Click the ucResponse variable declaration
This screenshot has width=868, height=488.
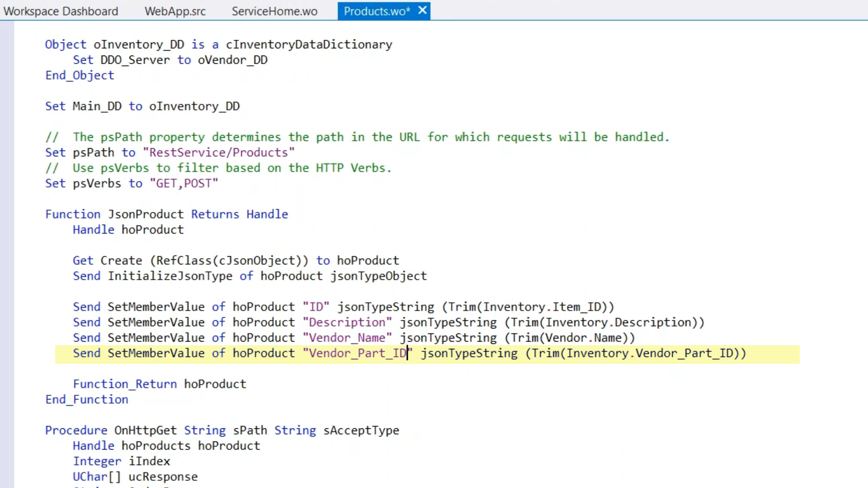click(x=163, y=477)
